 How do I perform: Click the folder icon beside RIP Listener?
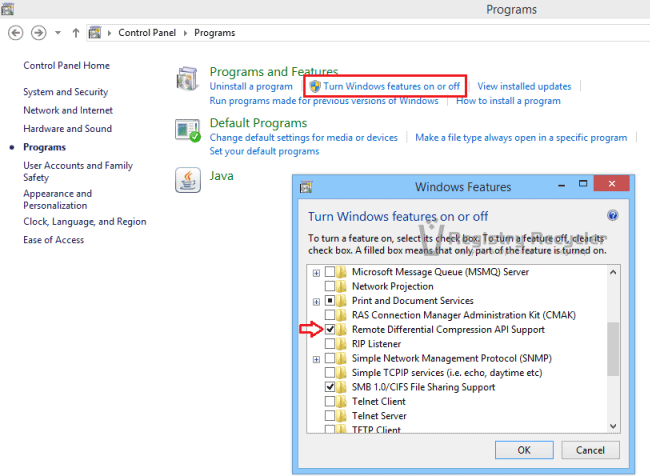(342, 344)
